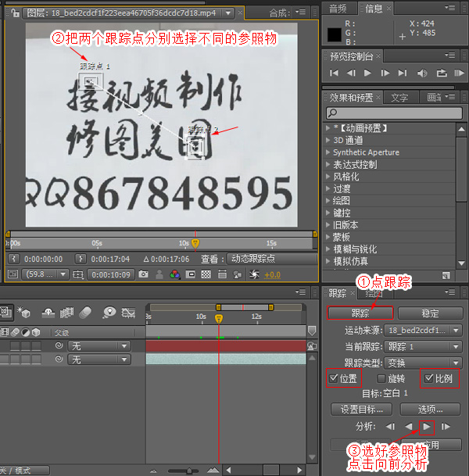Toggle the viewer lock icon
The height and width of the screenshot is (476, 469).
click(15, 13)
